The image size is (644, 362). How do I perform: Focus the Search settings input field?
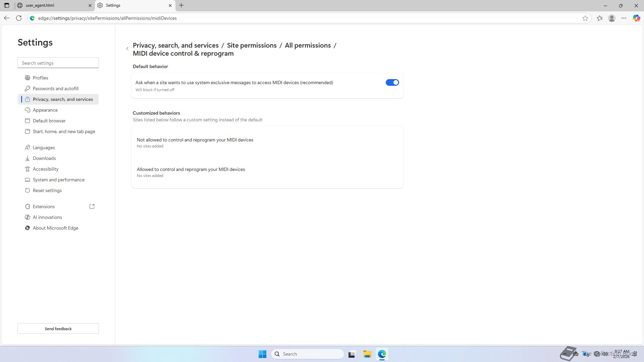[58, 63]
